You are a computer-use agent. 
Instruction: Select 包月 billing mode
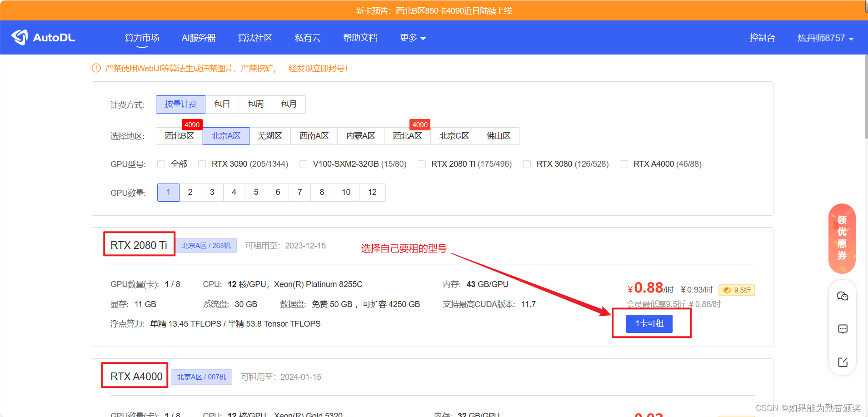289,104
